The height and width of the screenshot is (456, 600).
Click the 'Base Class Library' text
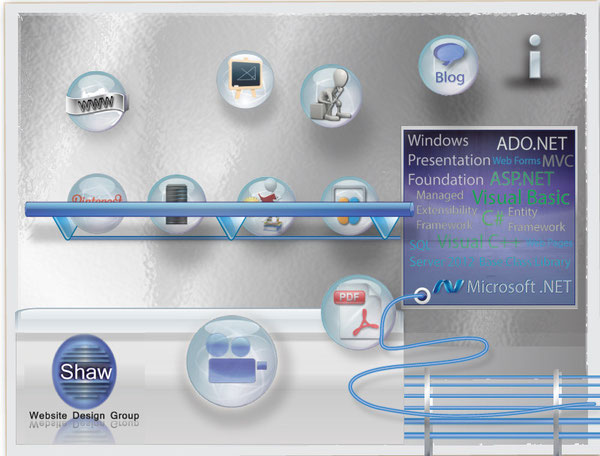[525, 262]
